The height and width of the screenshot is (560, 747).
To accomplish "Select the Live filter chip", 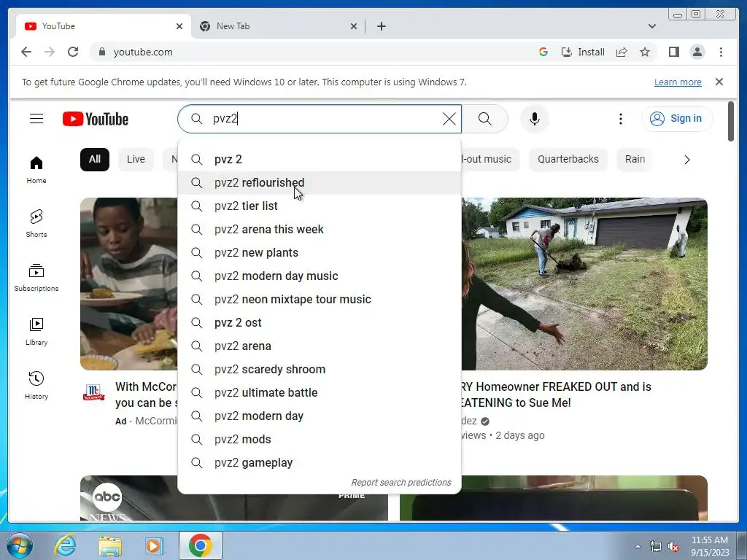I will click(136, 159).
